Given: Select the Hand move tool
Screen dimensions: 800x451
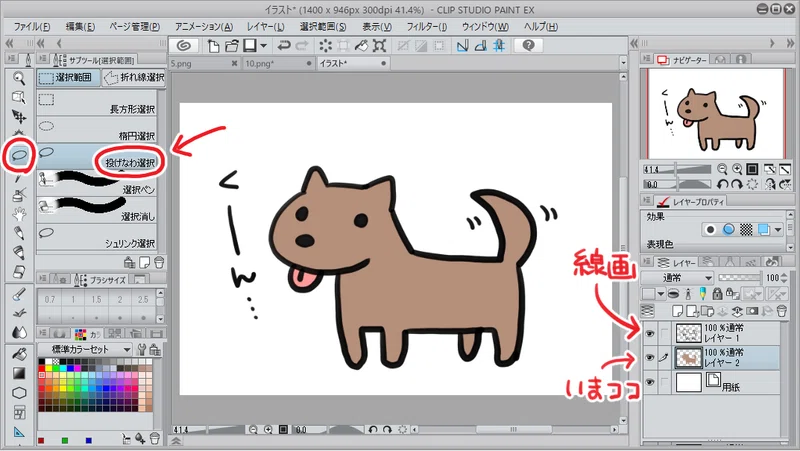Looking at the screenshot, I should 19,214.
